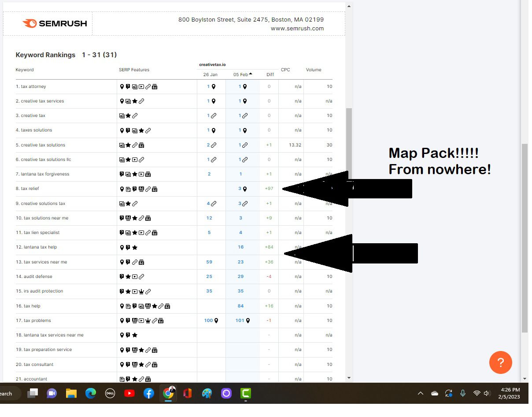Screen dimensions: 532x417
Task: Click the OneDrive cloud tray icon
Action: 435,393
